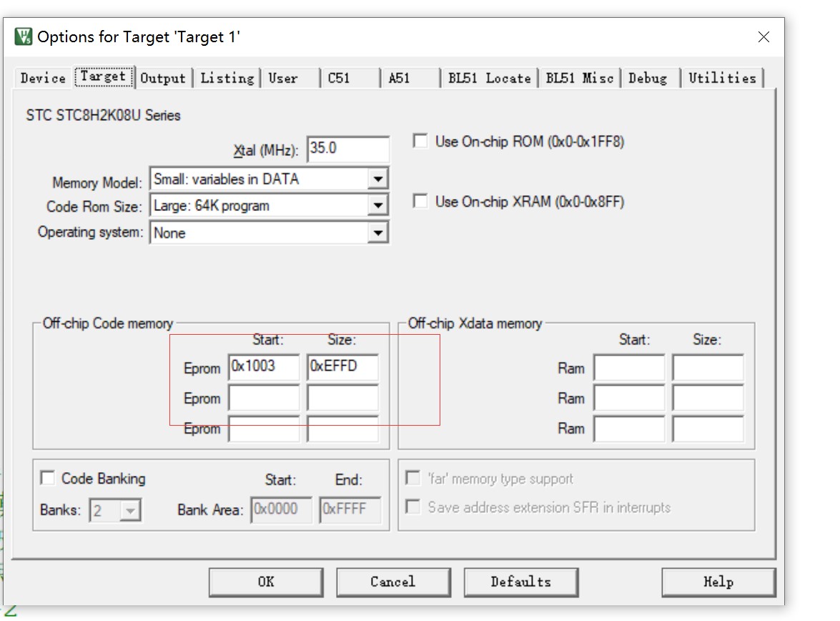This screenshot has width=840, height=621.
Task: Enable Use On-chip ROM checkbox
Action: coord(420,142)
